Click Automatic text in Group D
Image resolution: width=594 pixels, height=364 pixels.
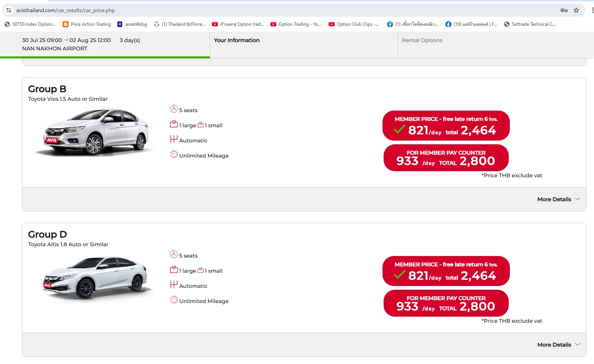[x=193, y=286]
